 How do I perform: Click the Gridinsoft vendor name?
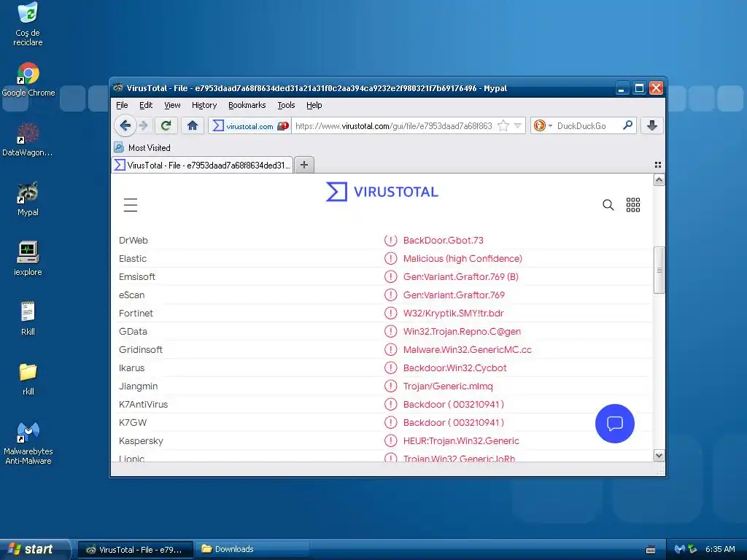tap(141, 349)
